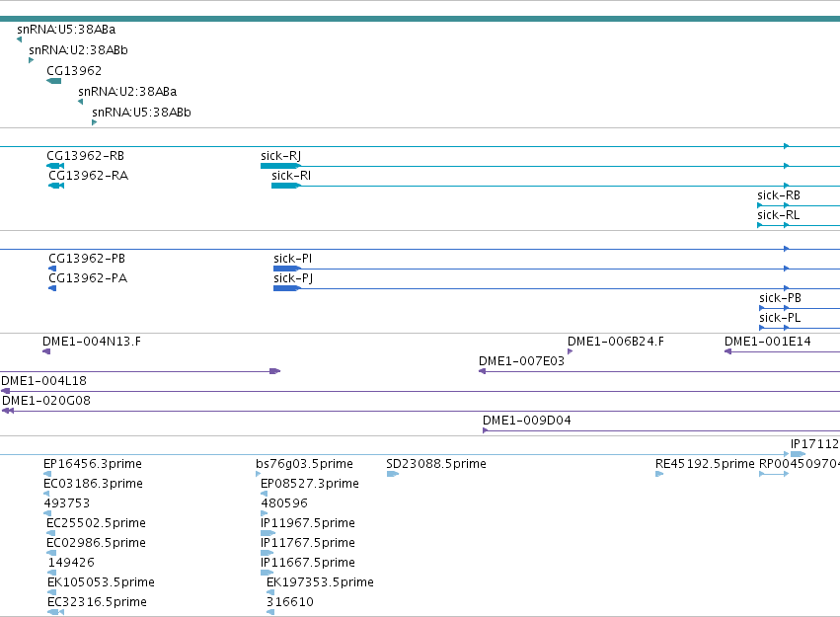Click the CG13962-RA transcript label
Viewport: 840px width, 617px height.
click(x=89, y=176)
